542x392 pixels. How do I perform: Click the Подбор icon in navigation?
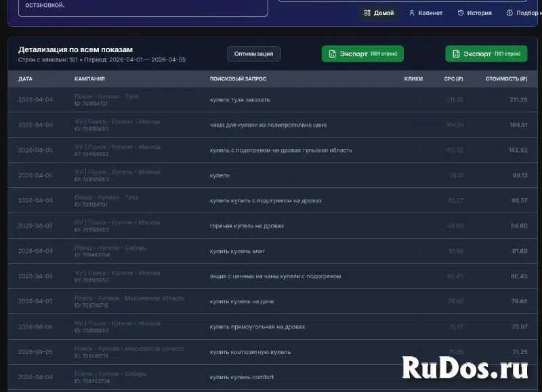click(509, 13)
